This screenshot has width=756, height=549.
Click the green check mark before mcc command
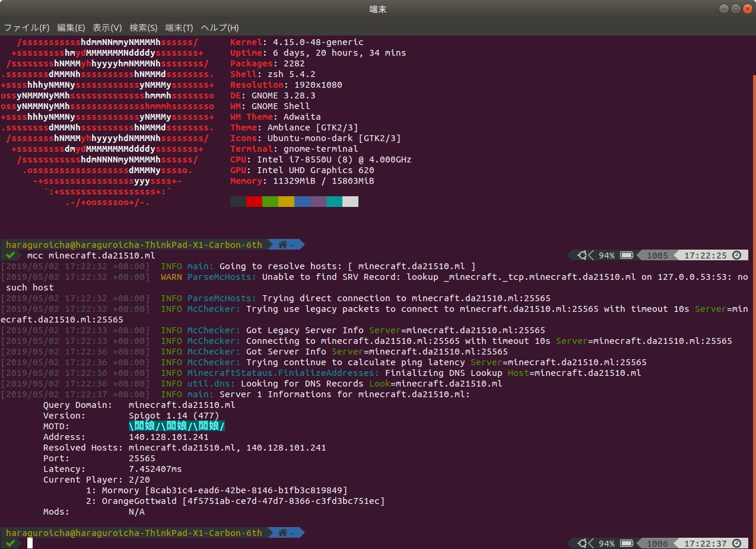9,255
